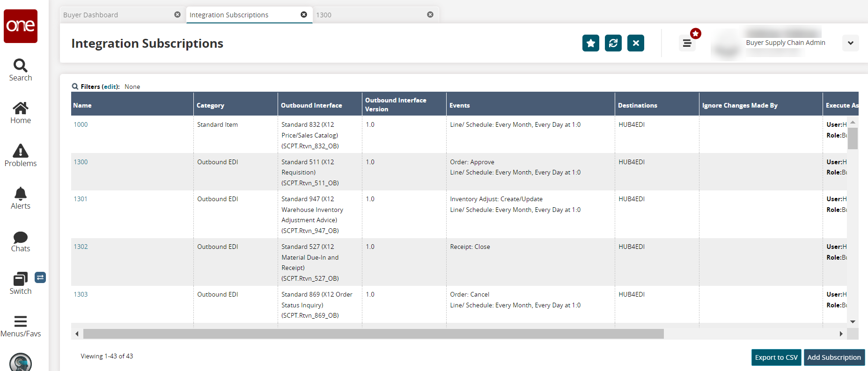Click the filters edit link

pyautogui.click(x=110, y=87)
